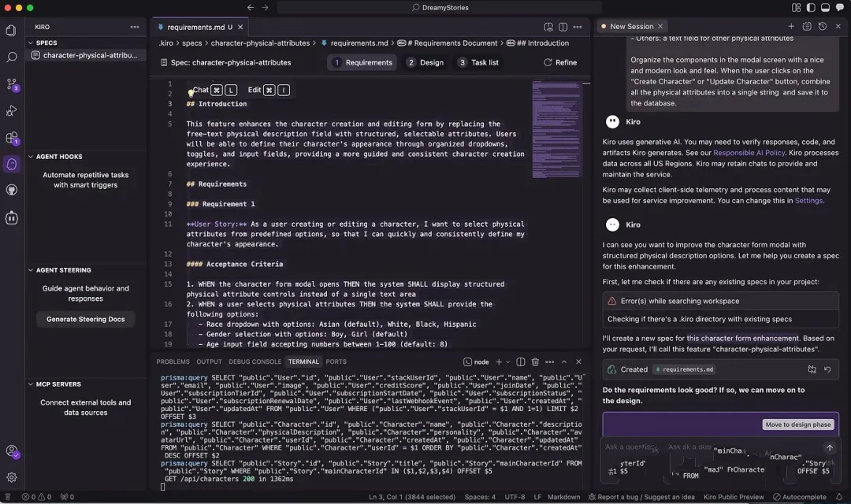Open the Run and Debug view
851x504 pixels.
(x=11, y=111)
